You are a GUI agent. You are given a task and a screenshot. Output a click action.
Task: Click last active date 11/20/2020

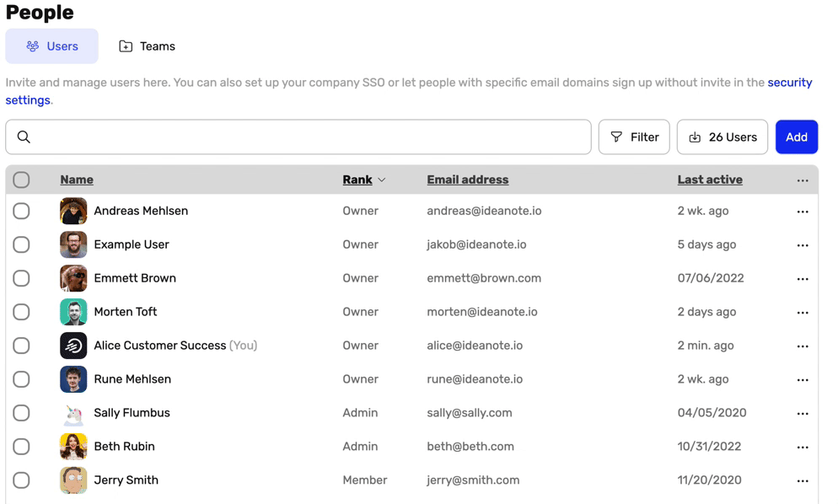[x=709, y=480]
